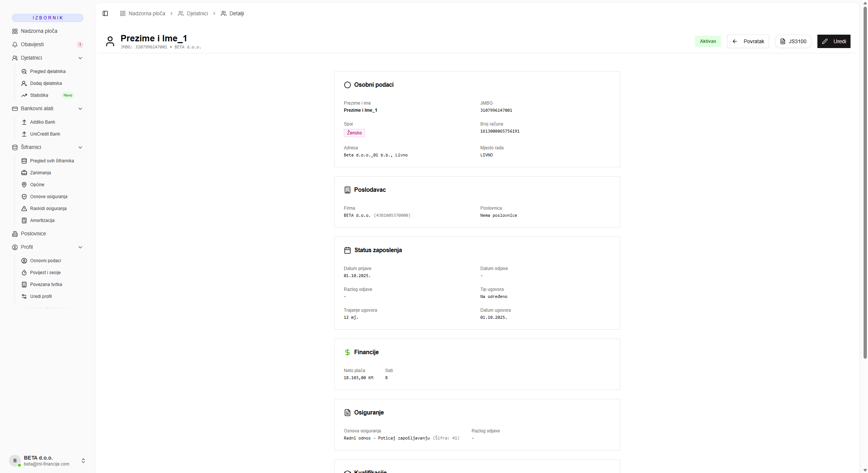Open the JS3100 document button
Screen dimensions: 868x473
click(793, 41)
